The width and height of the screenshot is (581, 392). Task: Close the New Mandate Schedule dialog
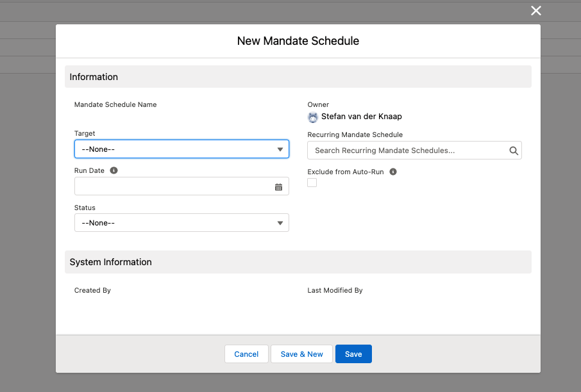(535, 11)
